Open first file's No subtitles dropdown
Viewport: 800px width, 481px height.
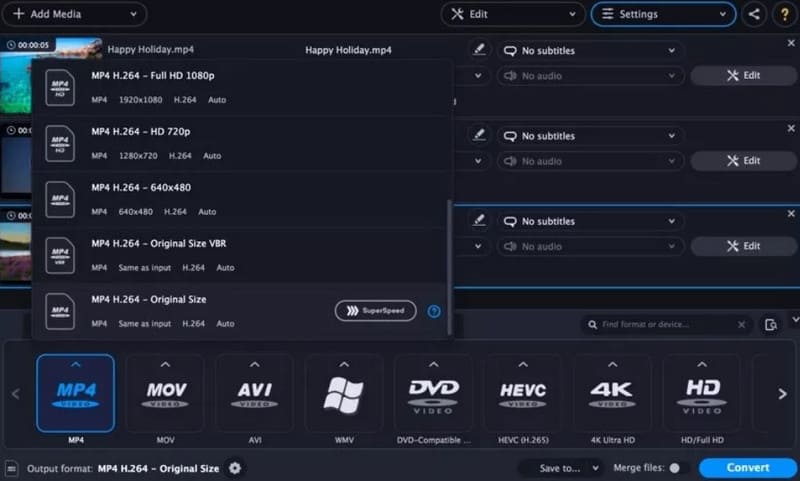click(x=590, y=50)
